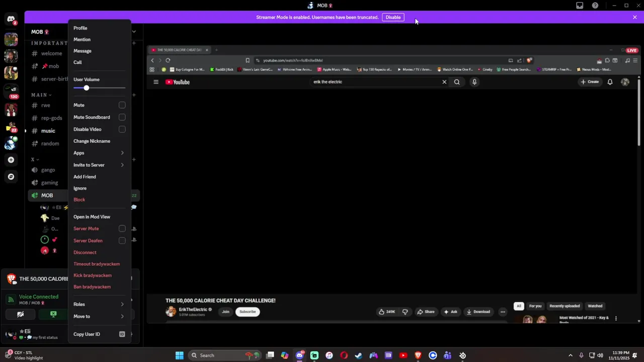This screenshot has width=644, height=362.
Task: Click Ban bradywackem option
Action: tap(92, 287)
